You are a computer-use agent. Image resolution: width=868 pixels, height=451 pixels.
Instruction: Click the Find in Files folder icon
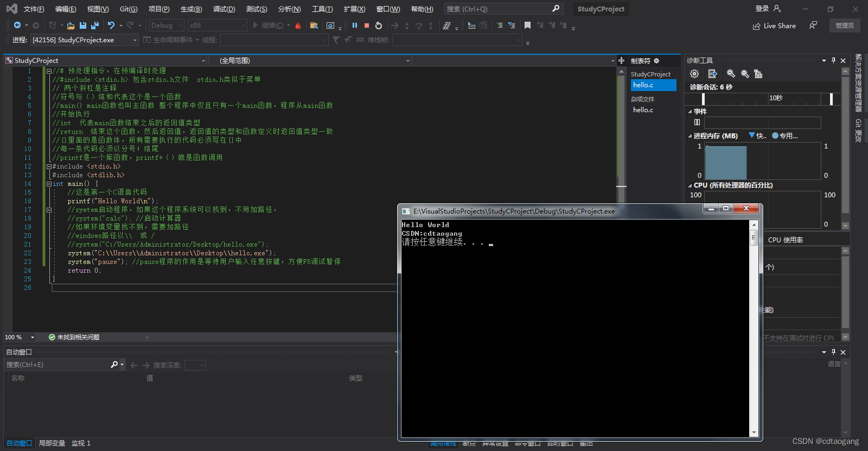(314, 25)
